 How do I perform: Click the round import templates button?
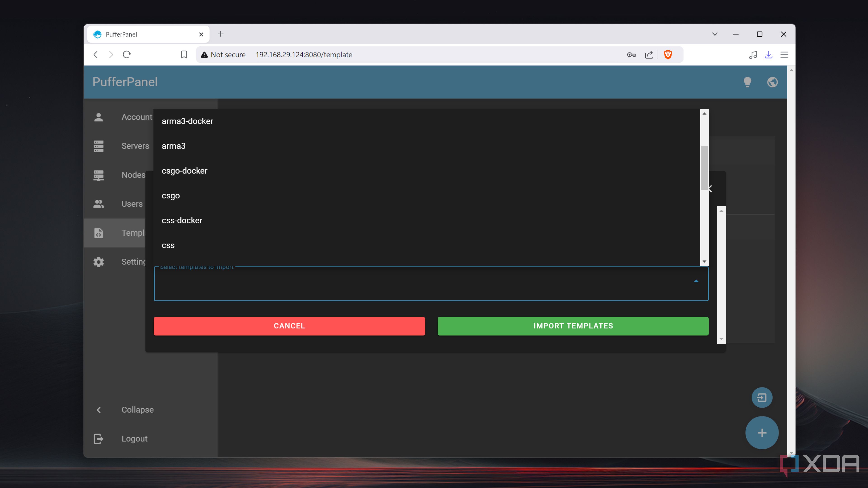[762, 398]
